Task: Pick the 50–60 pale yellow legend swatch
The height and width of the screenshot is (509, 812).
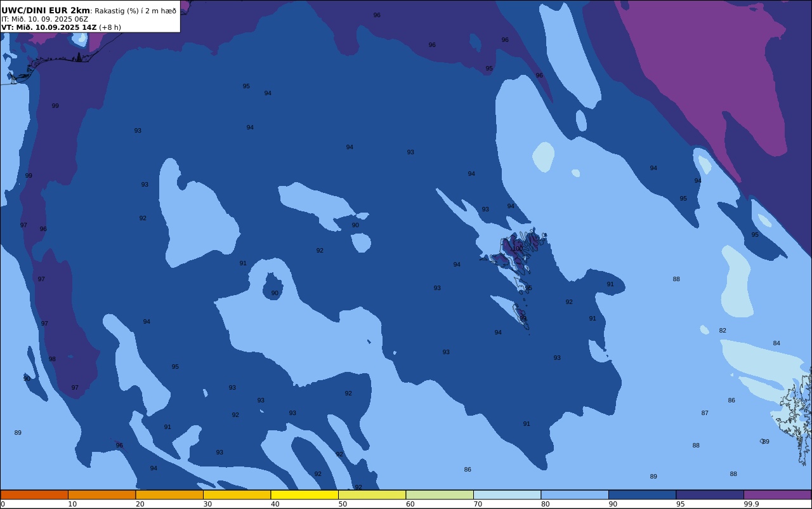Action: click(x=372, y=494)
